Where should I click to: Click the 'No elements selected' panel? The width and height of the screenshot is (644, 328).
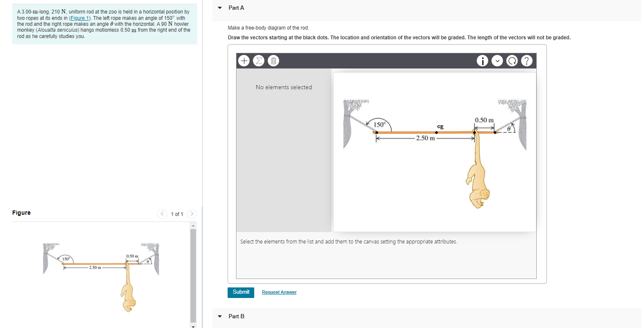[x=283, y=87]
